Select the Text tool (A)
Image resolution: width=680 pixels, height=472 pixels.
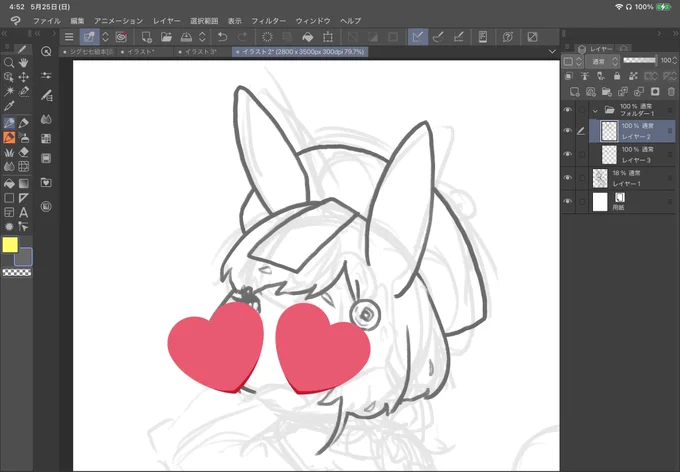(23, 212)
